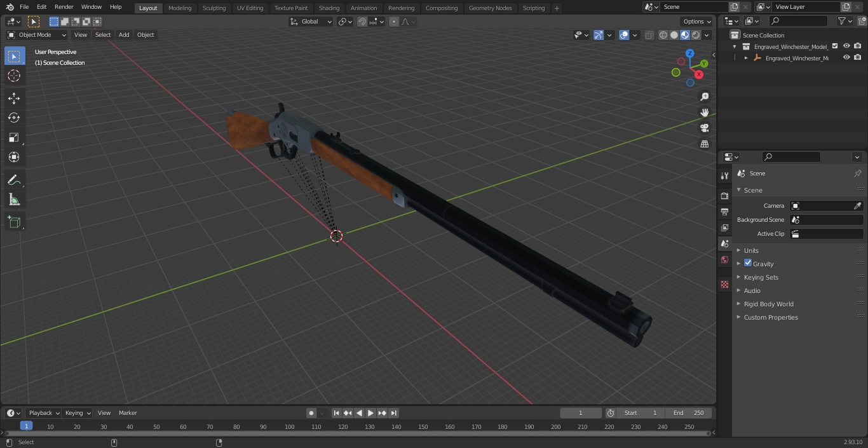
Task: Pin the Scene properties panel
Action: click(x=857, y=173)
